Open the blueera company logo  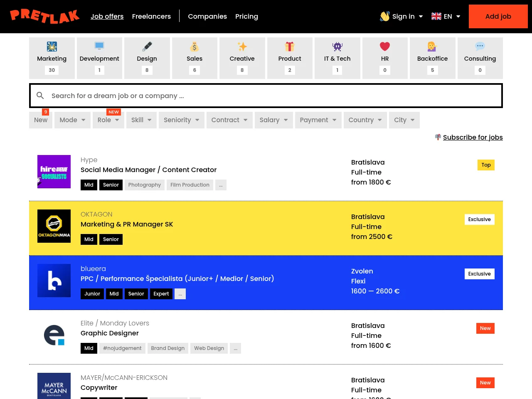54,281
